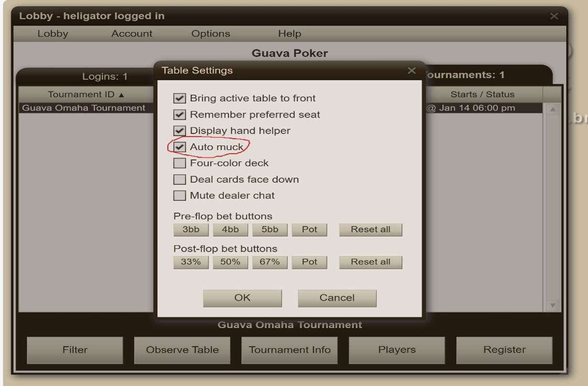Viewport: 588px width, 386px height.
Task: Open Tournament Info
Action: (289, 350)
